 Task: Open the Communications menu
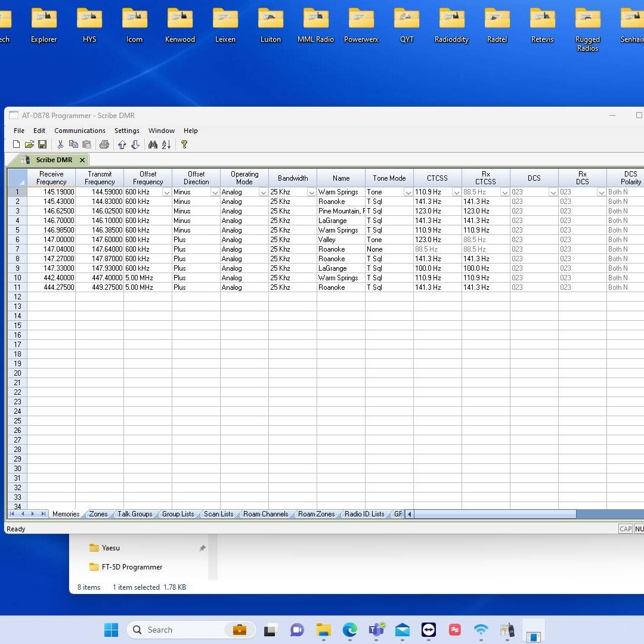click(80, 131)
